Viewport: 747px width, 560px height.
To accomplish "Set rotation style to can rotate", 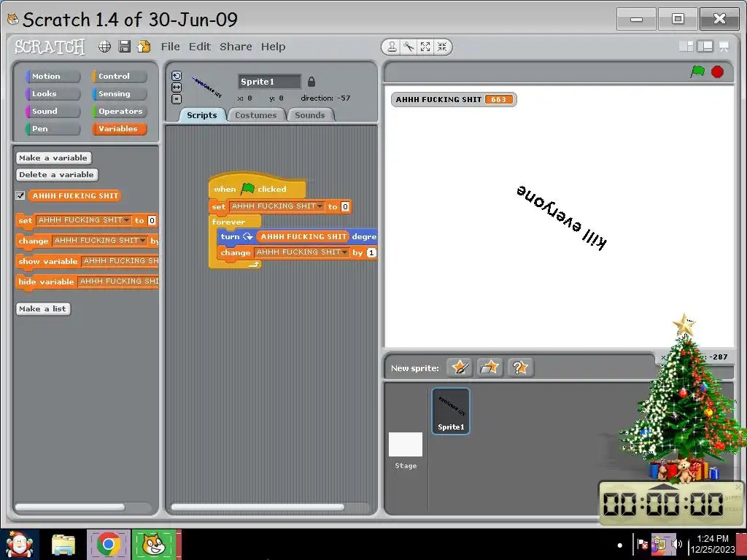I will click(x=177, y=76).
